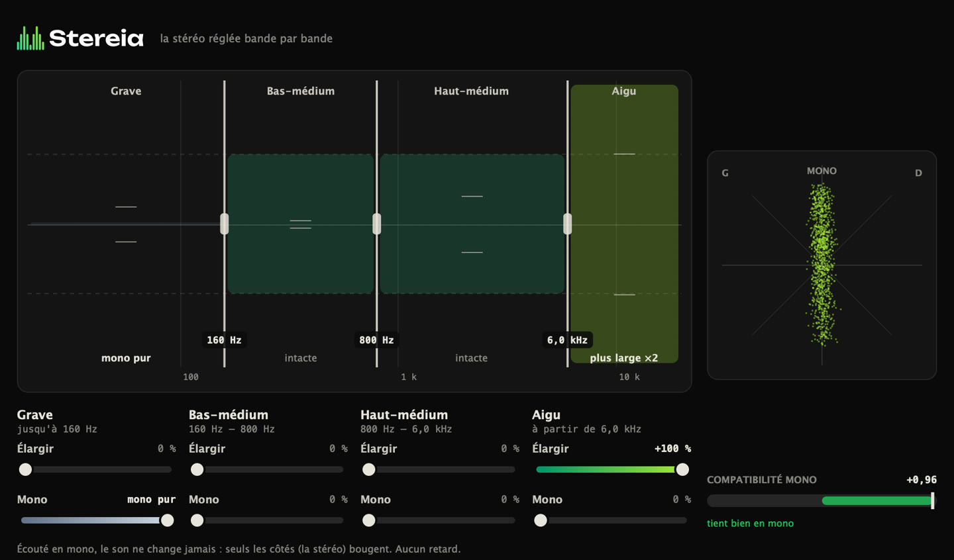
Task: Click the Compatibilité mono meter bar
Action: pos(821,500)
